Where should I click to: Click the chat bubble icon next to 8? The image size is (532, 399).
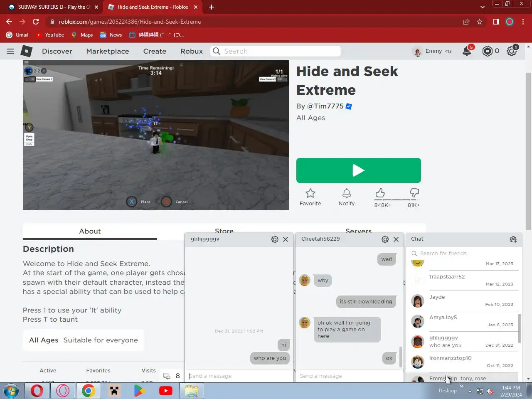tap(167, 376)
